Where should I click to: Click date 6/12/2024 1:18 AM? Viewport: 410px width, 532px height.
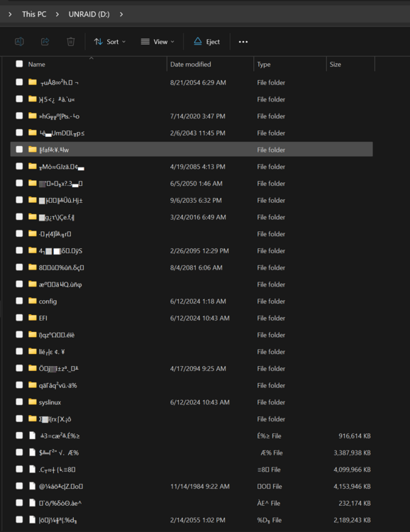coord(198,301)
